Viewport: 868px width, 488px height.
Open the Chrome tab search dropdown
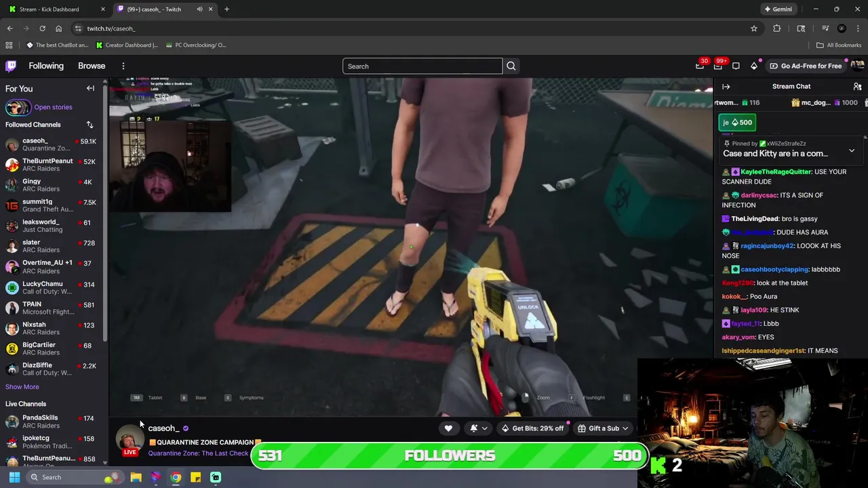[x=801, y=28]
